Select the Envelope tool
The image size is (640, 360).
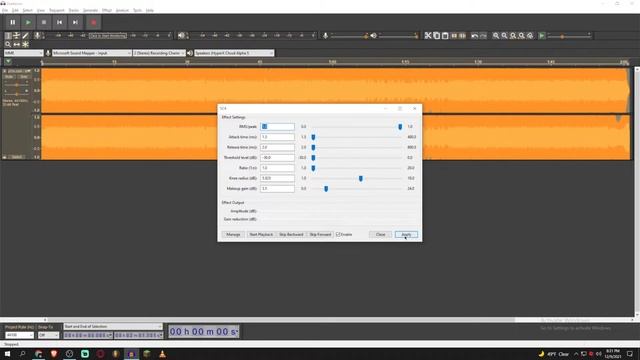(17, 36)
